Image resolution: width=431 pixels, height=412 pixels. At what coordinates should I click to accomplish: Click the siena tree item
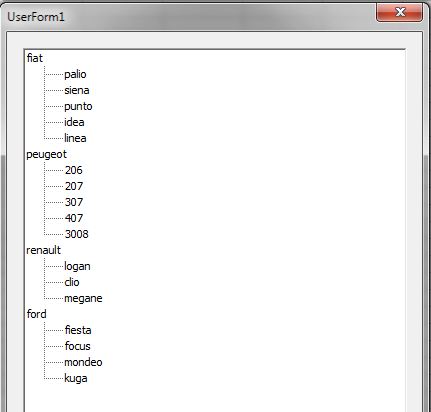(77, 90)
